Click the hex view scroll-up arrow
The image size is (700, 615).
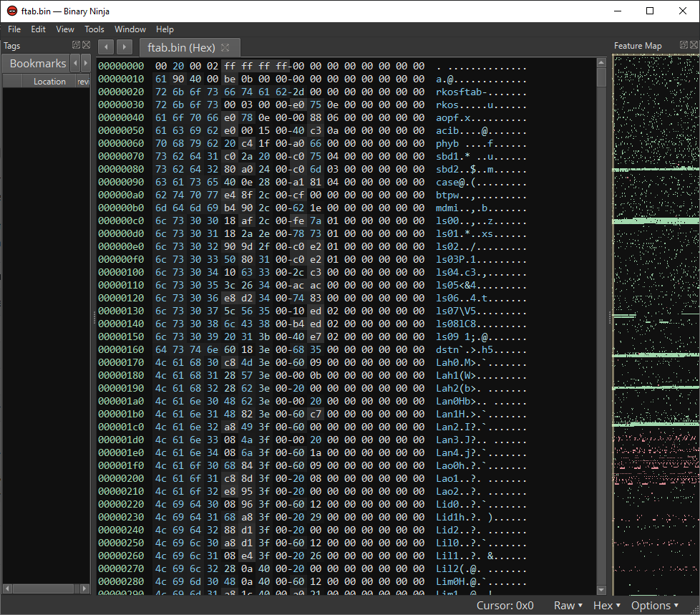[601, 64]
